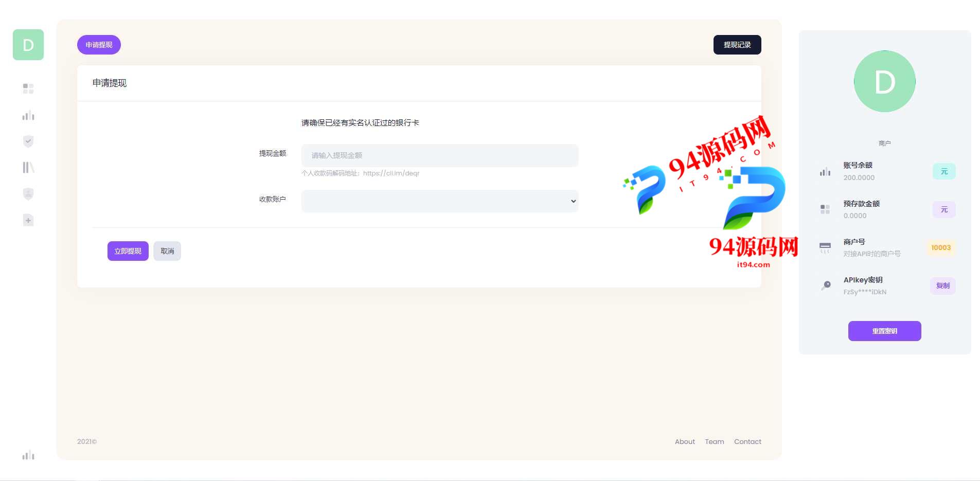The width and height of the screenshot is (980, 481).
Task: Open the books library sidebar icon
Action: coord(28,167)
